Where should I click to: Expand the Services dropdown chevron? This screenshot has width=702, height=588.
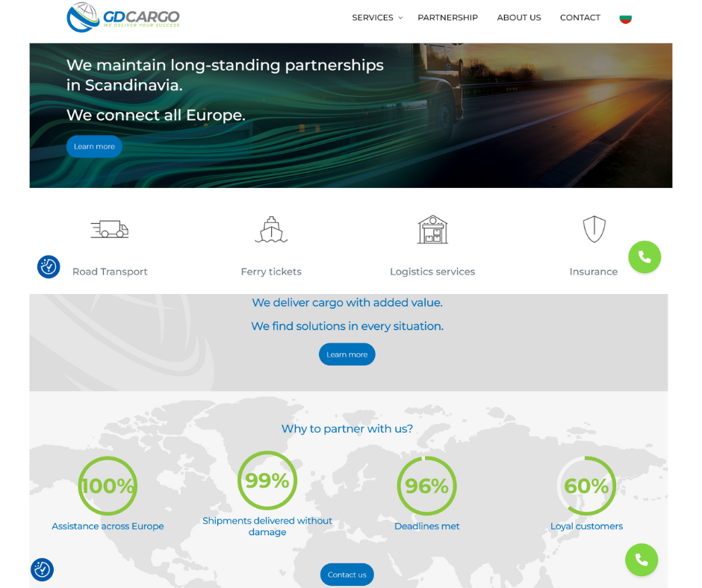pyautogui.click(x=401, y=18)
